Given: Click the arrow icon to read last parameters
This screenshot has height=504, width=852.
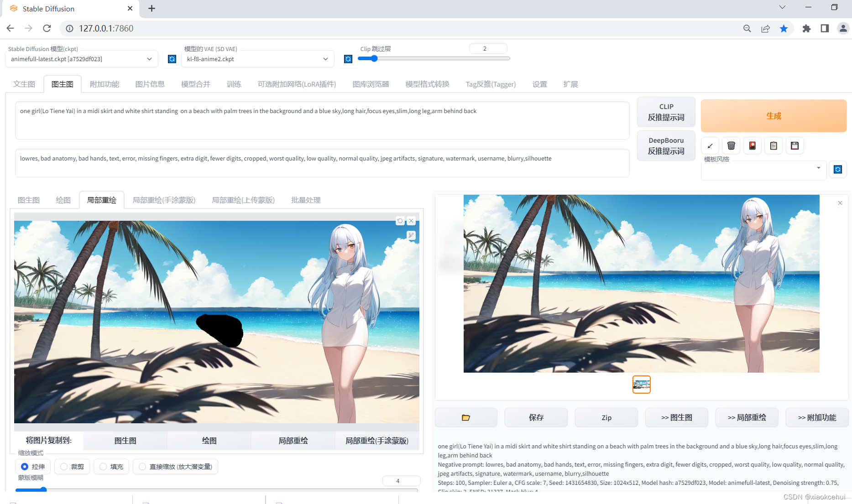Looking at the screenshot, I should 710,145.
